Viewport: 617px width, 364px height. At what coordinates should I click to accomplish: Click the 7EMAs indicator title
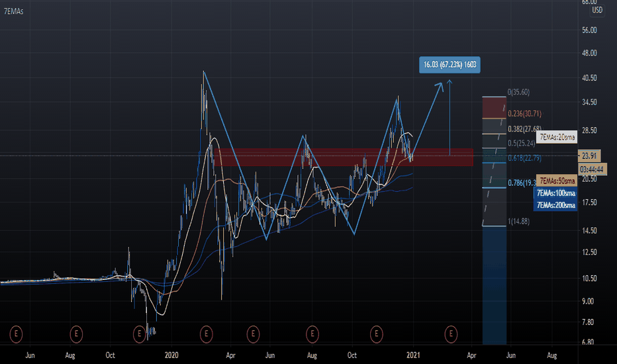(x=14, y=11)
